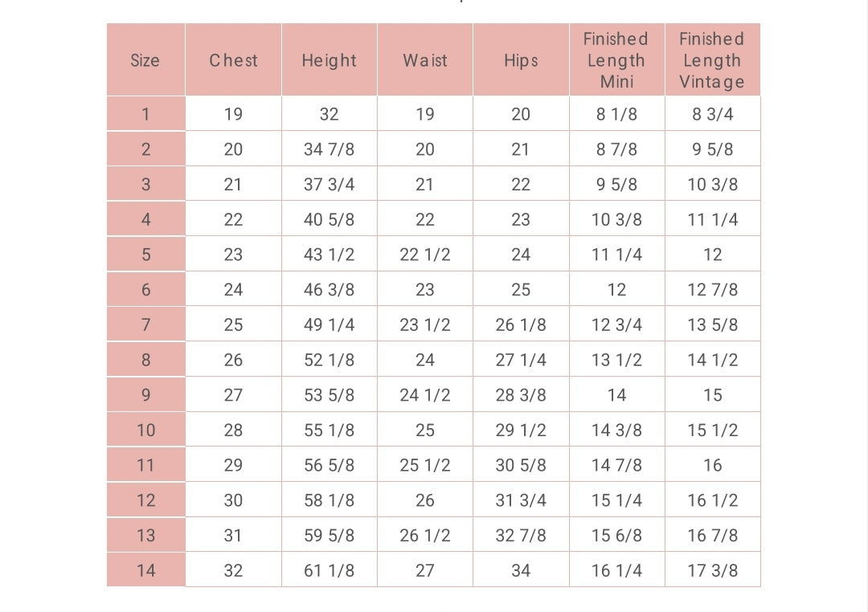868x612 pixels.
Task: Select the size 1 row label
Action: (x=145, y=114)
